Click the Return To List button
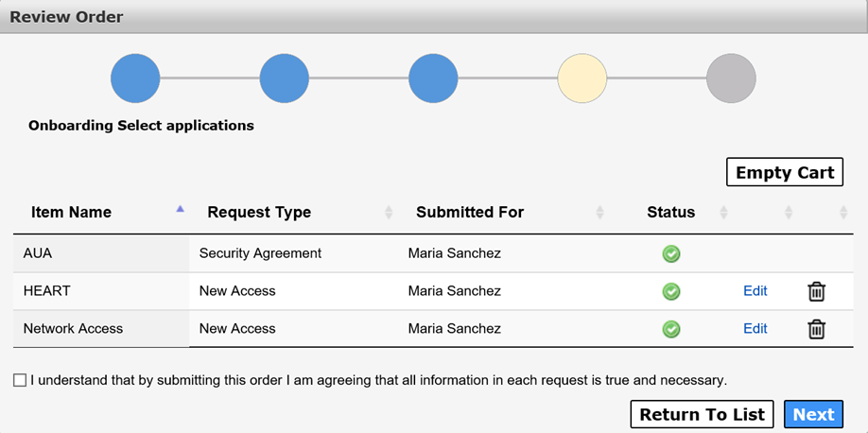Screen dimensions: 868x433 point(702,414)
